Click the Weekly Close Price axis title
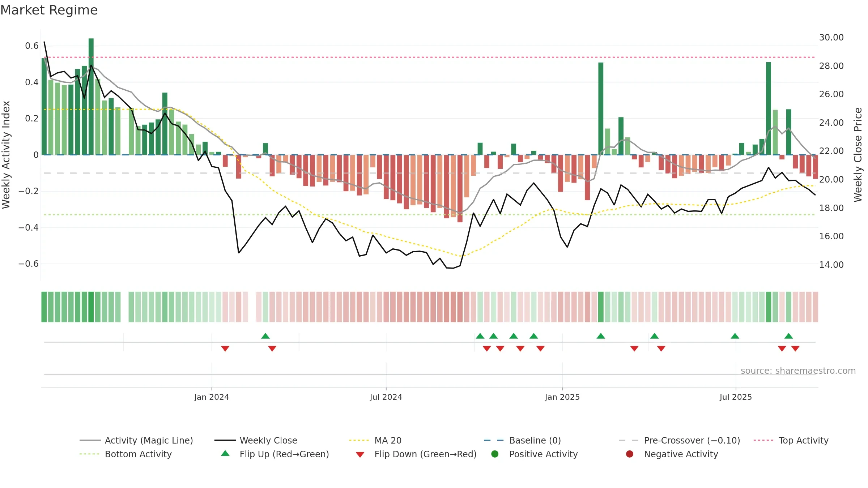Screen dimensions: 868x488 pos(858,155)
